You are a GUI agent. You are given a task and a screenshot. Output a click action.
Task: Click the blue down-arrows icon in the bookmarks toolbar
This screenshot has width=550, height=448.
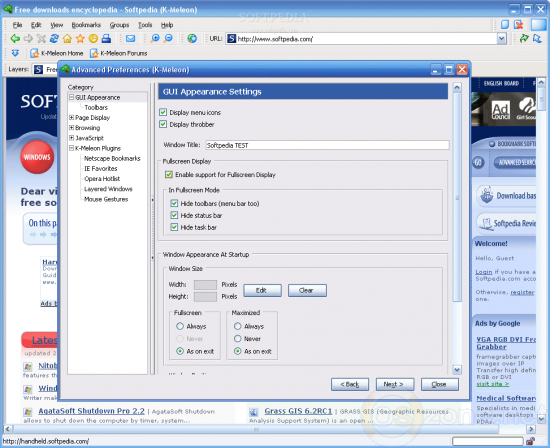[15, 53]
